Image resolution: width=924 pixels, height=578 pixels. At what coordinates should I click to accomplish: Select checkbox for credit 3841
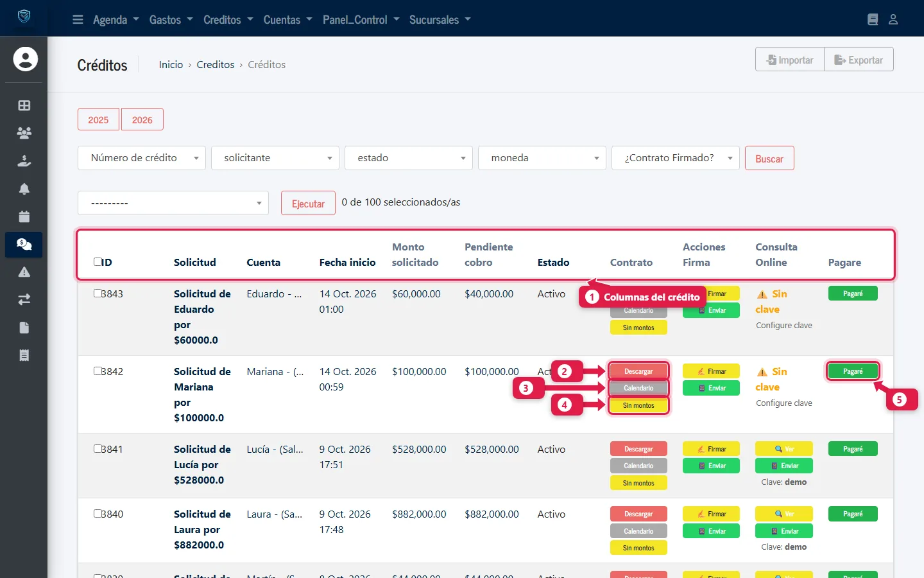point(98,448)
